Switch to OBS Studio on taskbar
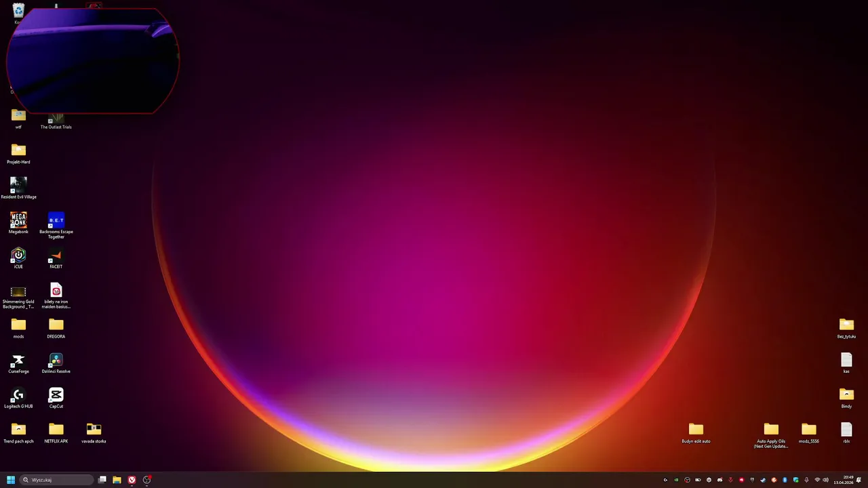This screenshot has width=868, height=488. (x=146, y=480)
